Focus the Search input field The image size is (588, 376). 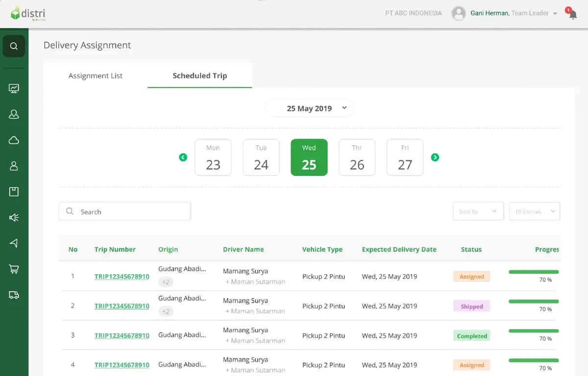(x=125, y=211)
